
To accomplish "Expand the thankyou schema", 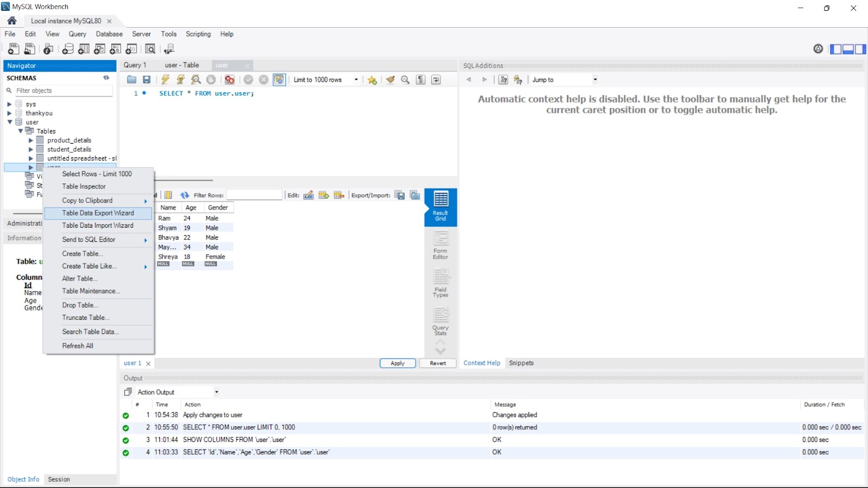I will pos(9,113).
